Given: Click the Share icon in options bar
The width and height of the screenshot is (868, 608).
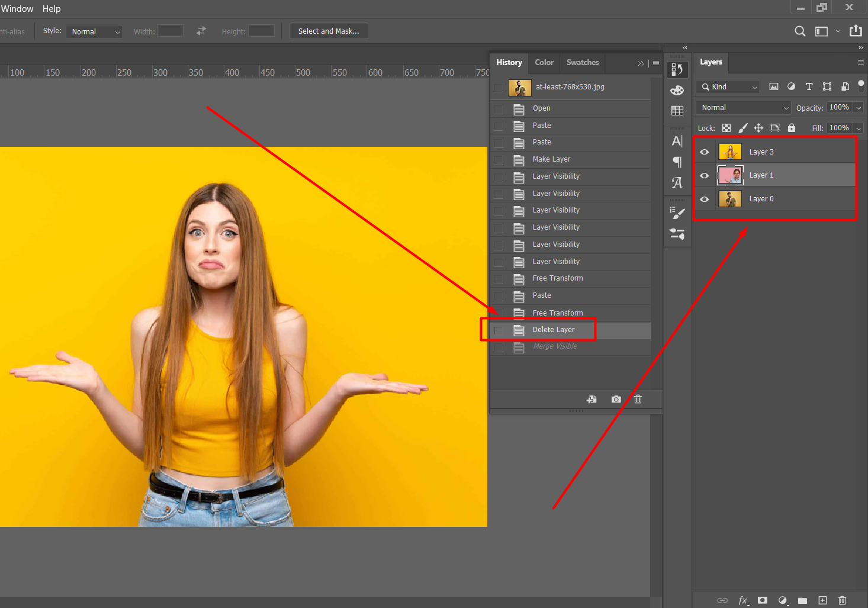Looking at the screenshot, I should 856,31.
